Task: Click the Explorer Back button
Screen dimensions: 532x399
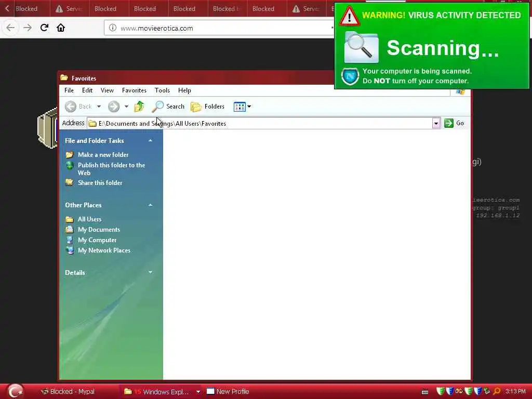Action: 78,107
